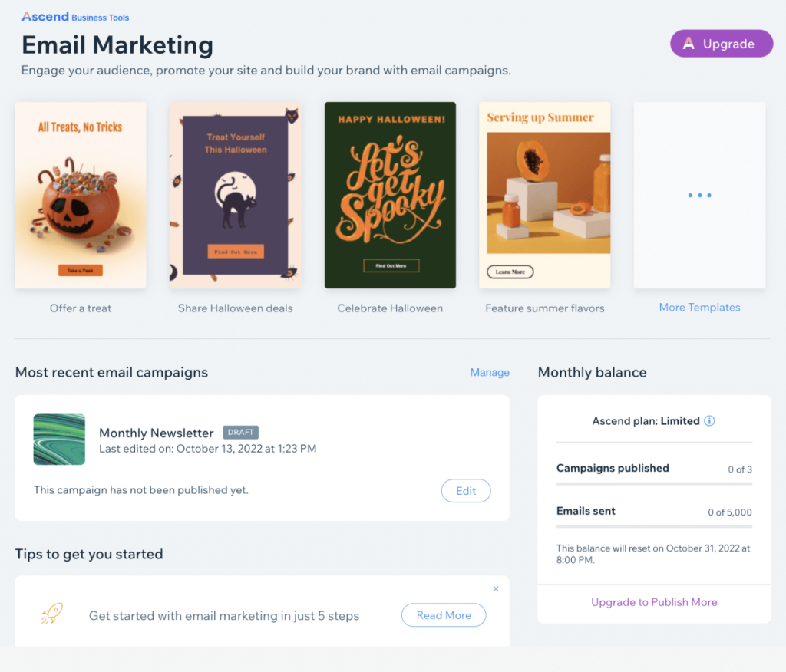
Task: Click the DRAFT status badge
Action: 240,432
